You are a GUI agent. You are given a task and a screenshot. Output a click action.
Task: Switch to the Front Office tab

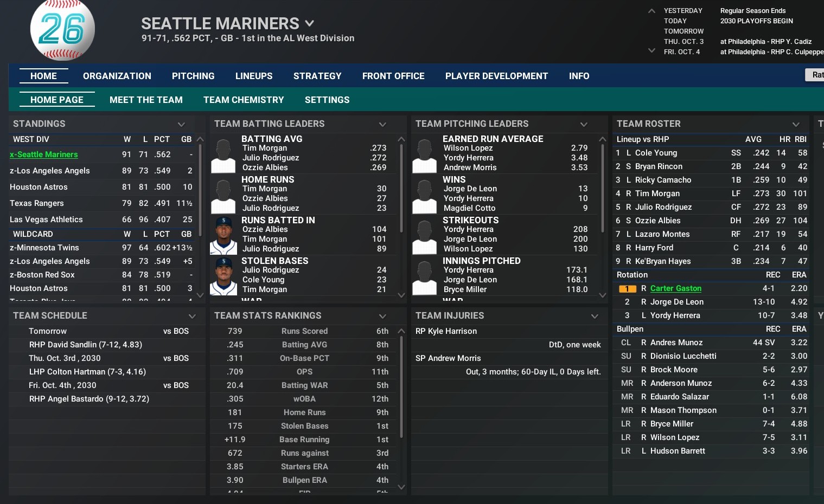393,76
